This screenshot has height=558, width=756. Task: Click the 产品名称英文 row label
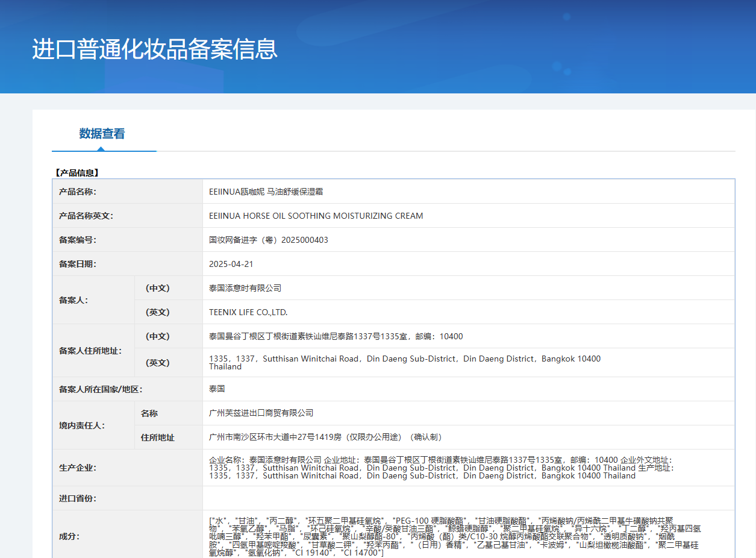[86, 216]
